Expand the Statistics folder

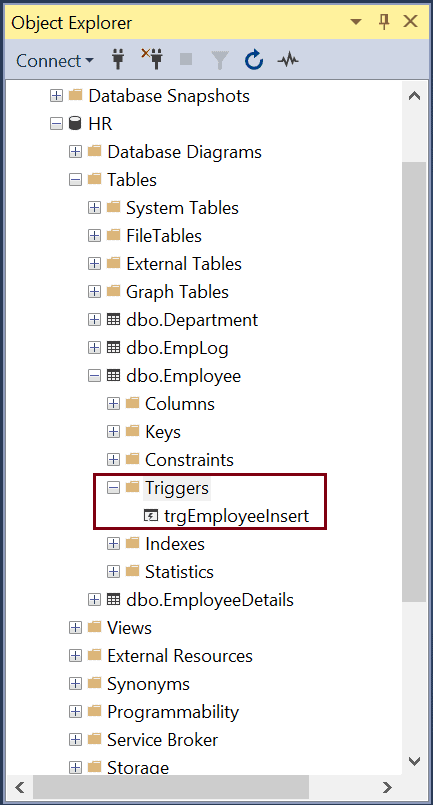pos(113,571)
